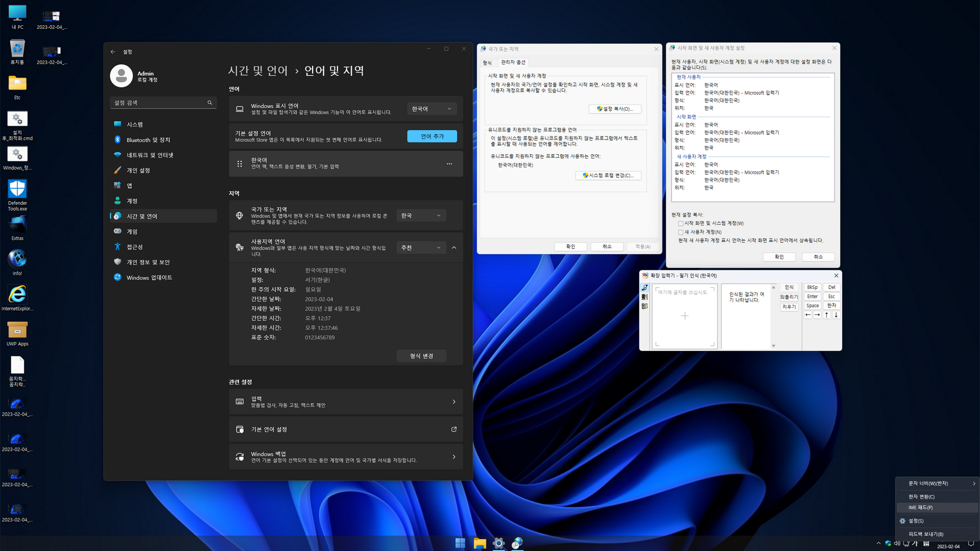980x551 pixels.
Task: Click the 지우기 button in IME pad
Action: (789, 307)
